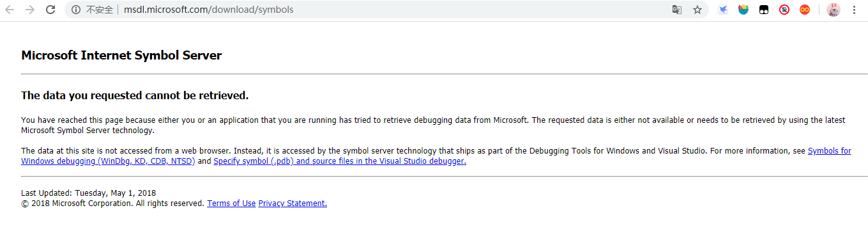Open the bunny profile avatar
Viewport: 868px width, 231px height.
pos(834,10)
